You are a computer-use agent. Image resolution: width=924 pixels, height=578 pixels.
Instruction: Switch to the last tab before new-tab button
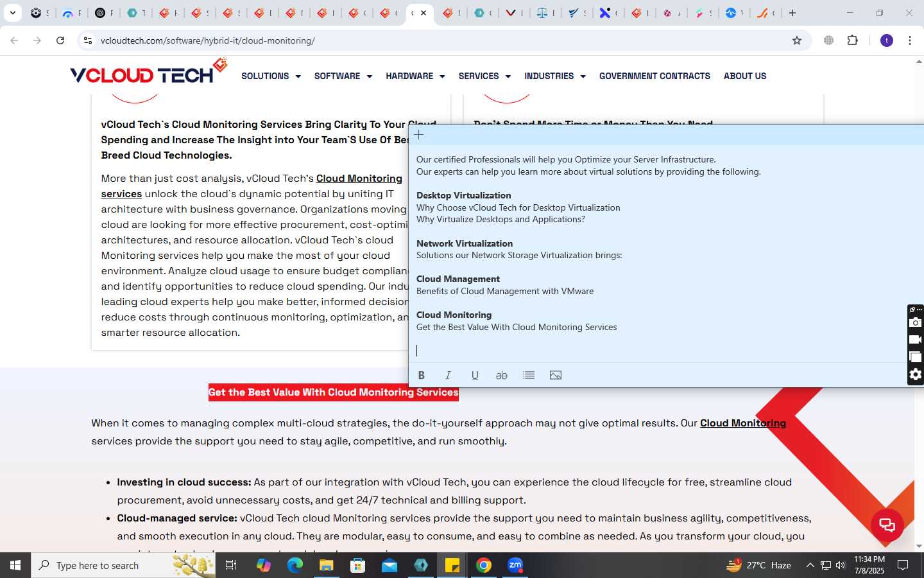765,13
